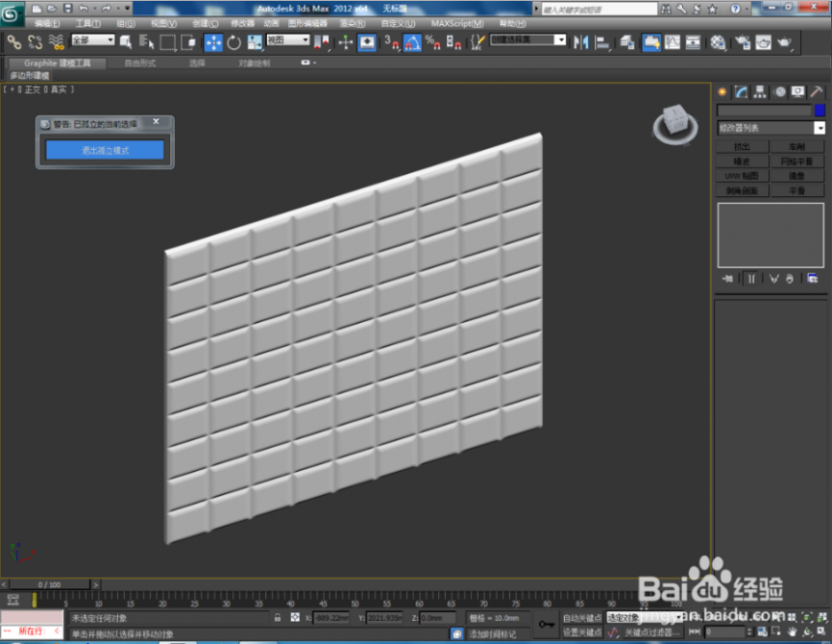Activate the Select and Scale tool

click(254, 42)
